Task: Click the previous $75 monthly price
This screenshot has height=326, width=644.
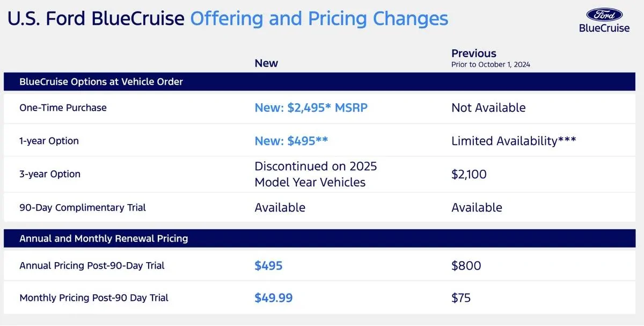Action: point(461,298)
